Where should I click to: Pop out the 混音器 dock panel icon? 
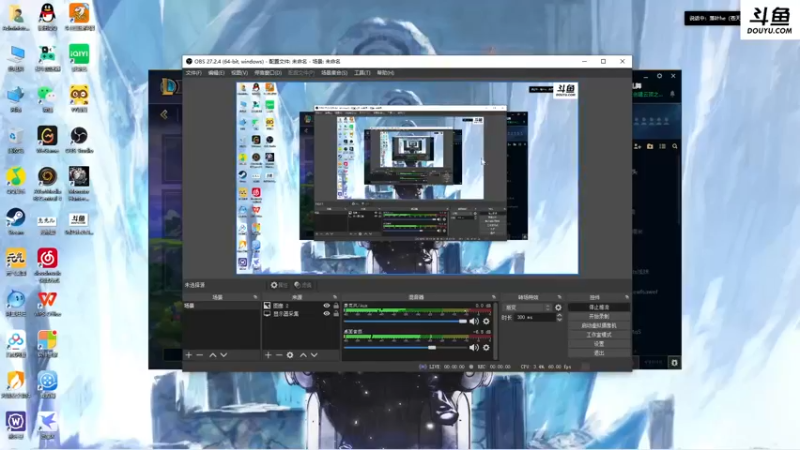493,297
